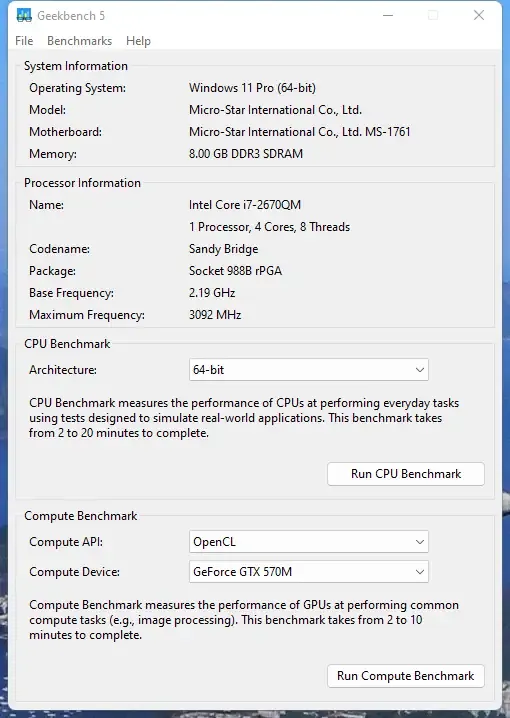Screen dimensions: 510x718
Task: Select the text 'Windows 11 Pro (64-bit)'
Action: pyautogui.click(x=252, y=88)
